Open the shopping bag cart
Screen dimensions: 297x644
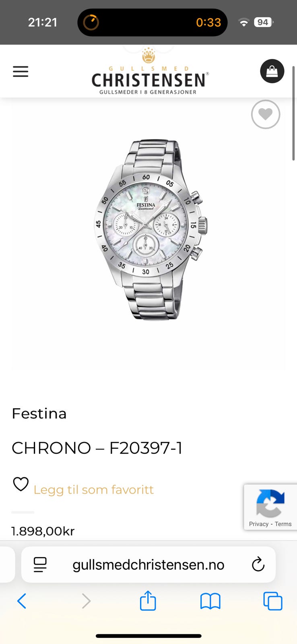(272, 71)
